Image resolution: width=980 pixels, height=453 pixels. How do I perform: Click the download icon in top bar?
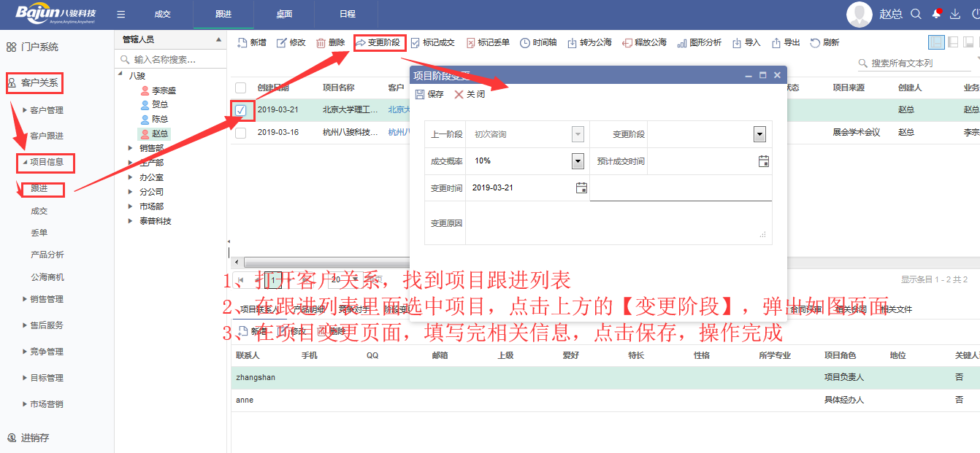pyautogui.click(x=954, y=14)
